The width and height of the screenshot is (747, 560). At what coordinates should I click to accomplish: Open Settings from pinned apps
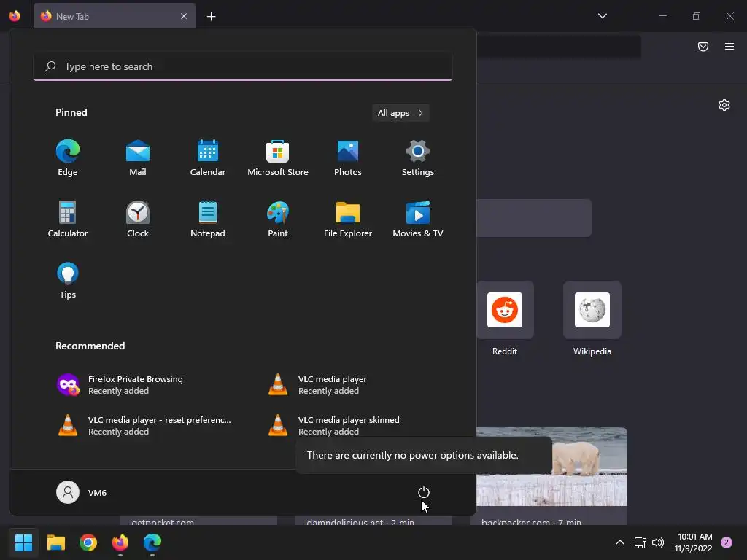coord(418,158)
